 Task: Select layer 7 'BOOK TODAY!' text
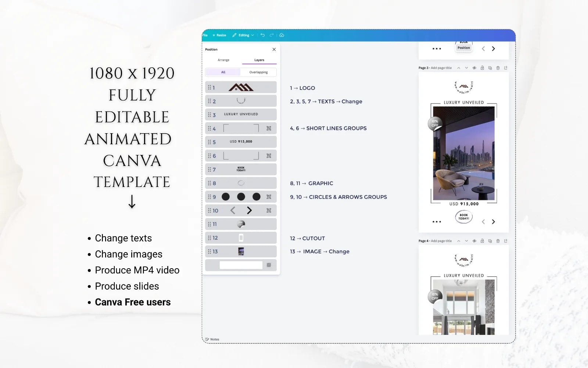(x=241, y=169)
